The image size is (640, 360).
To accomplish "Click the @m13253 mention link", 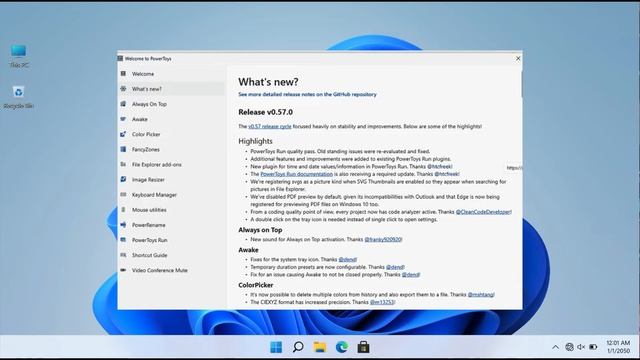I will 382,302.
